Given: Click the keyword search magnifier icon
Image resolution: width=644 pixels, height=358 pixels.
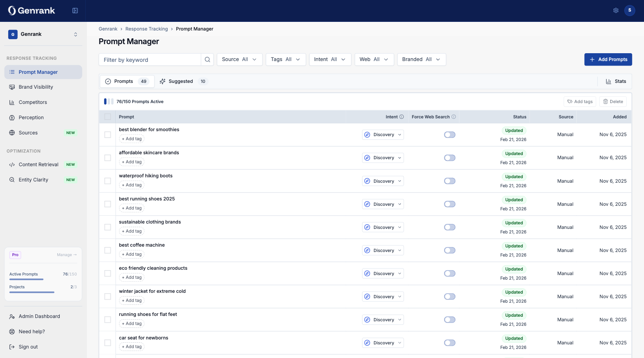Looking at the screenshot, I should [207, 60].
